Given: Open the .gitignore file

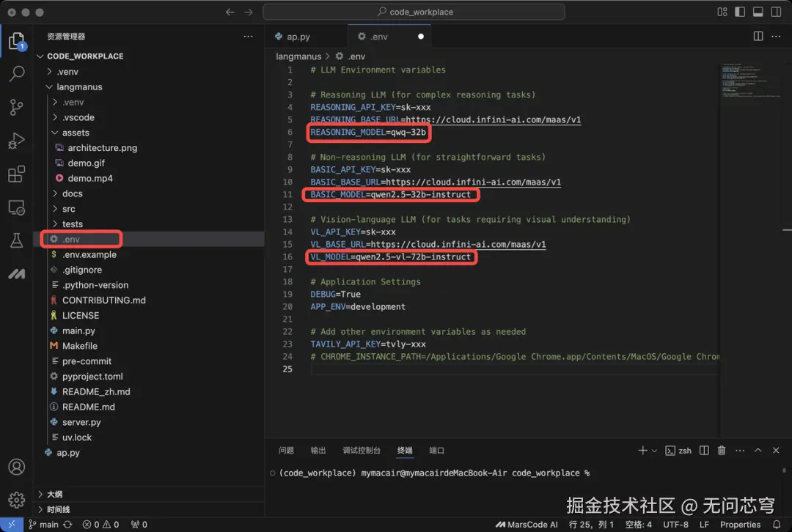Looking at the screenshot, I should [x=82, y=270].
